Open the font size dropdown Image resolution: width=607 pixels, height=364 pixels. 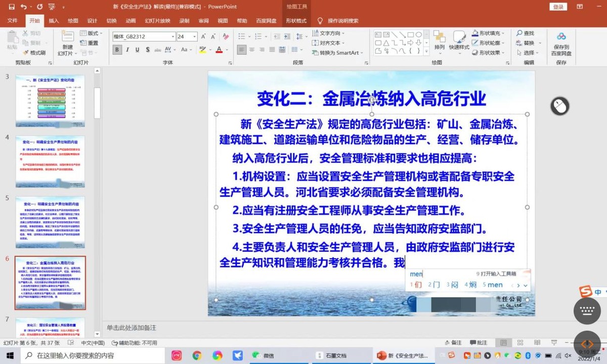click(x=194, y=36)
